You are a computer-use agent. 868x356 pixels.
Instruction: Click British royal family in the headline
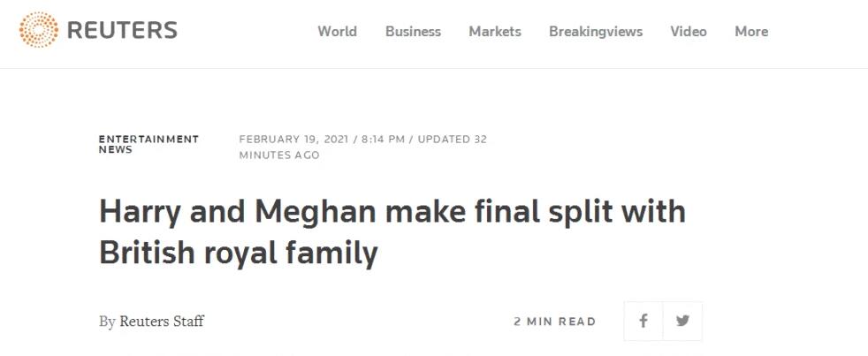pyautogui.click(x=239, y=254)
